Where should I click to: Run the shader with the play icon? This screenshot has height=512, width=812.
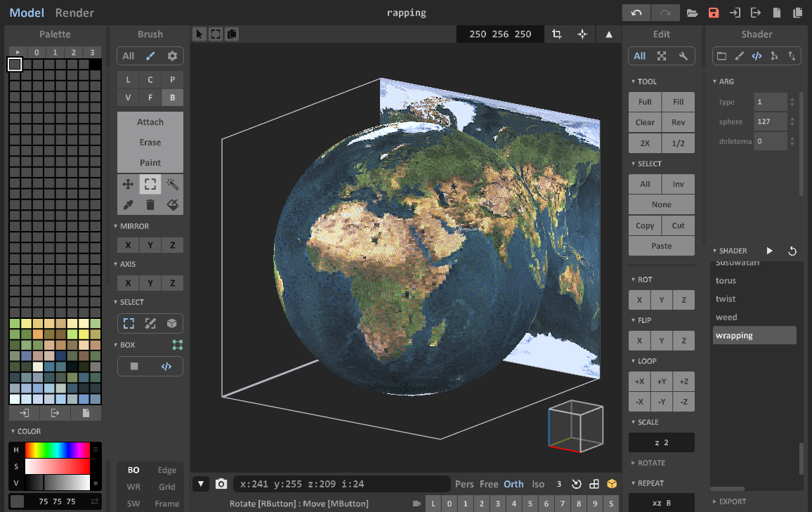coord(770,251)
